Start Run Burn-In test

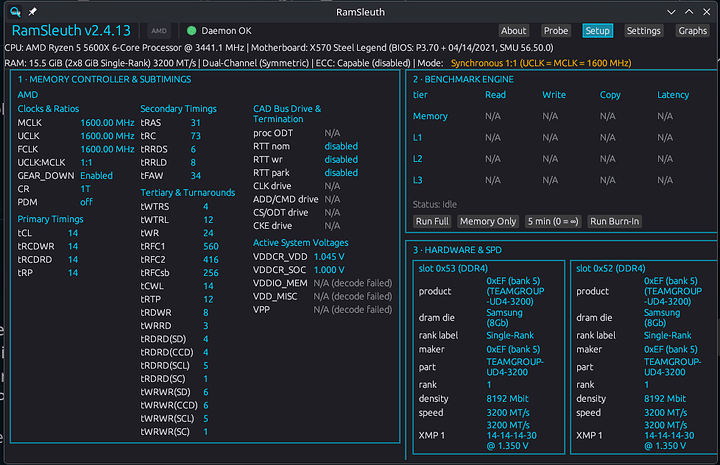point(614,221)
